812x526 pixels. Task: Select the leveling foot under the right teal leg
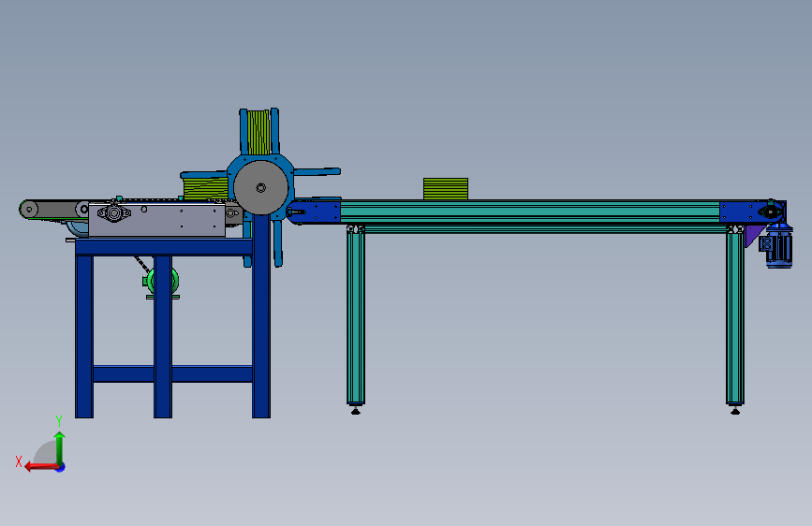coord(735,410)
